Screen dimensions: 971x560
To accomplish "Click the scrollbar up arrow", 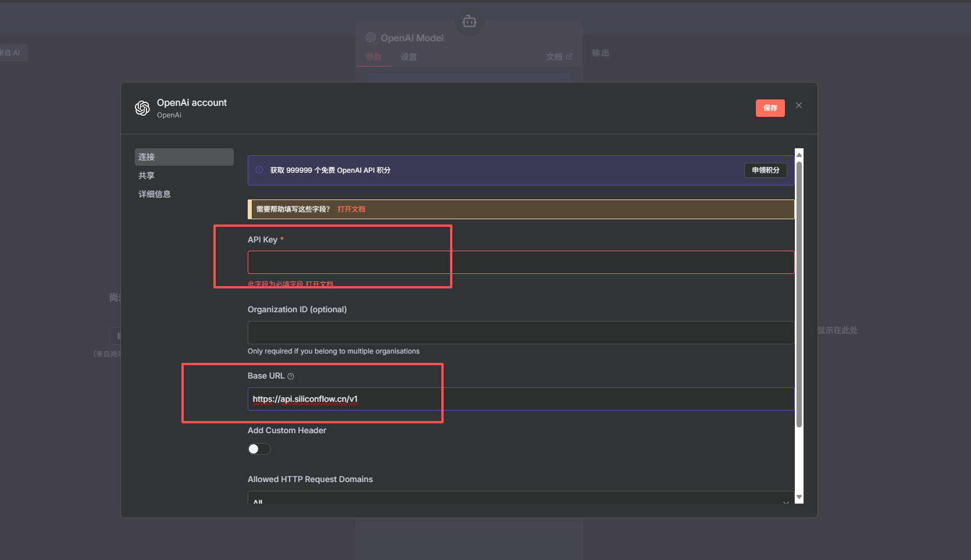I will [799, 155].
